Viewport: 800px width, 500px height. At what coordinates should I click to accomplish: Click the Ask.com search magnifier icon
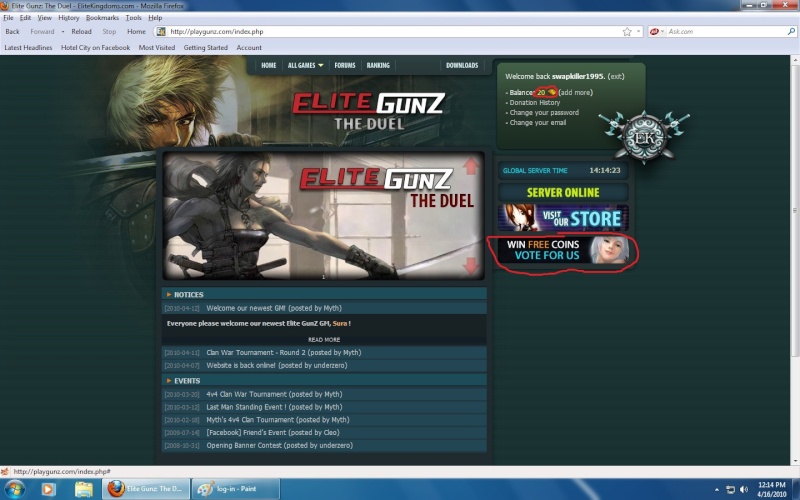pos(791,32)
